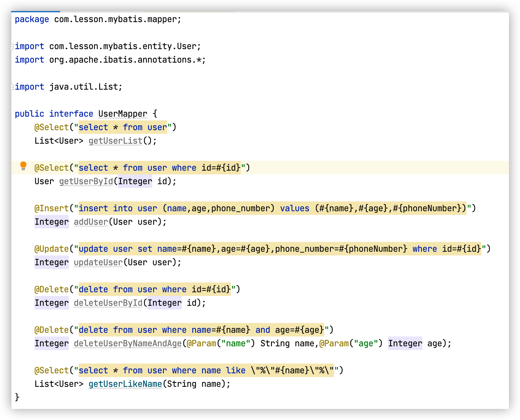Click @Select annotation above getUserById
The image size is (520, 420).
click(x=52, y=168)
